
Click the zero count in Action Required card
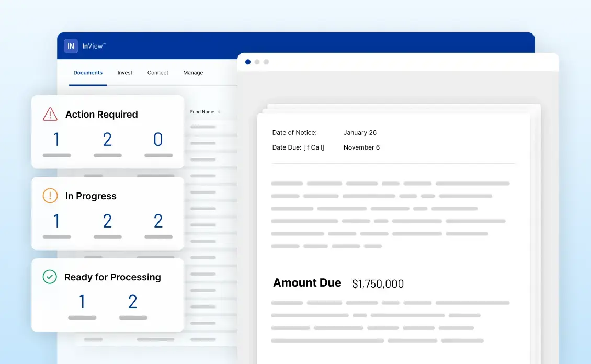click(157, 138)
